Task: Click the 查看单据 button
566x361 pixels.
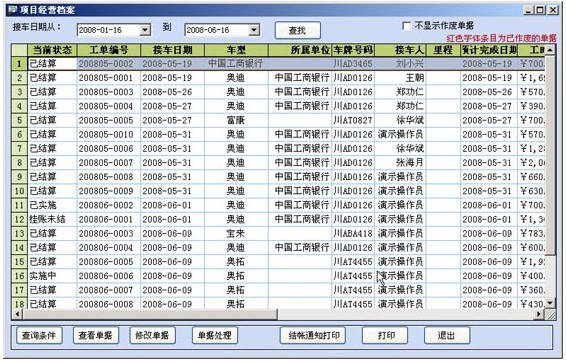Action: 95,335
